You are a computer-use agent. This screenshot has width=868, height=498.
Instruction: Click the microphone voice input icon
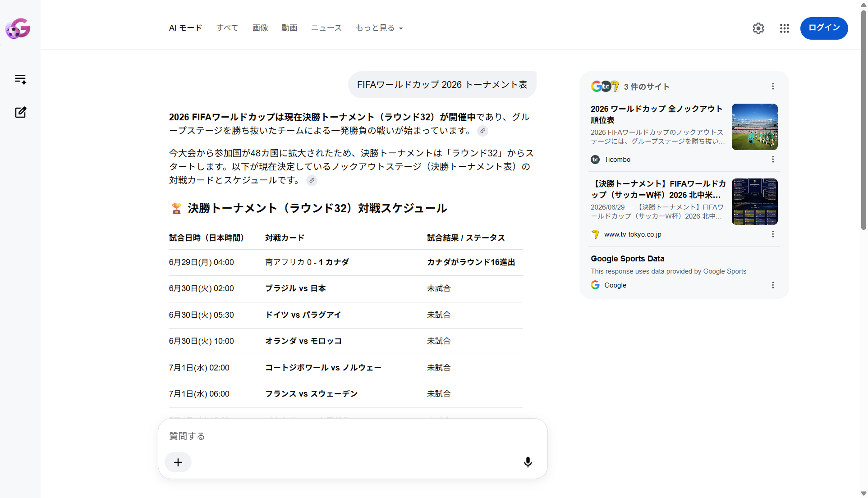point(528,462)
